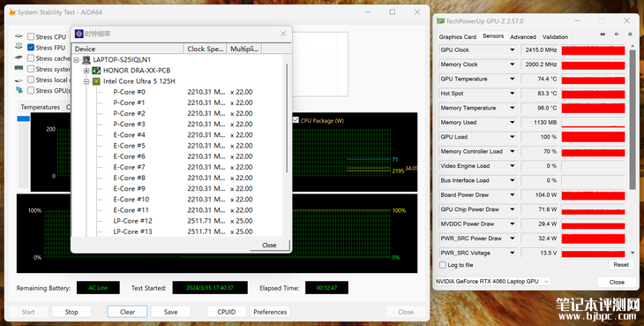Click the AIDA64 flame icon in title bar
Viewport: 644px width, 326px height.
click(x=12, y=12)
